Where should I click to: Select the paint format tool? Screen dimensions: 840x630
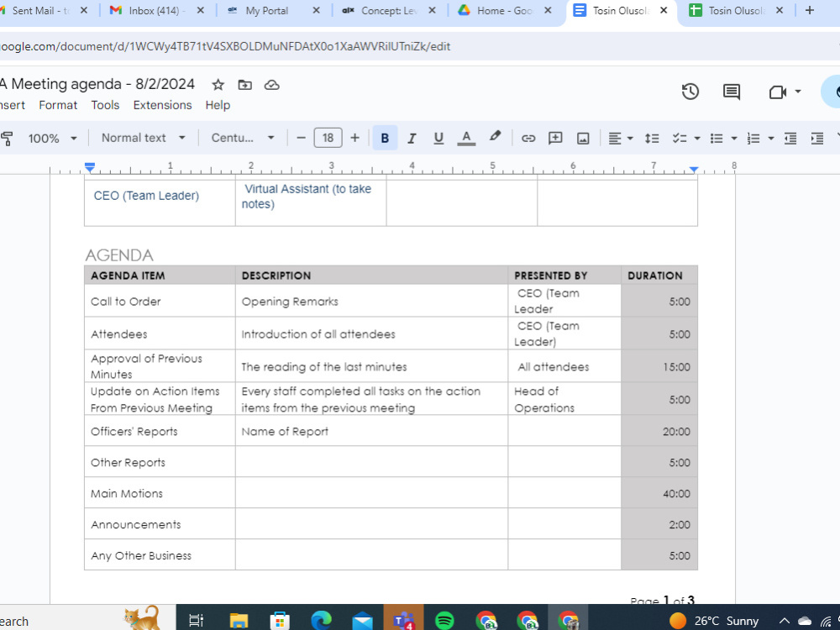(x=7, y=139)
